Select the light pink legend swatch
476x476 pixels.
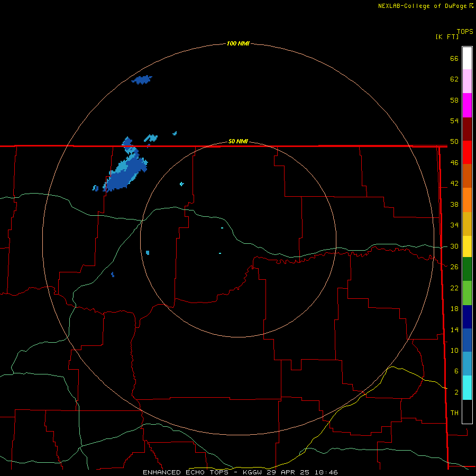pos(467,81)
